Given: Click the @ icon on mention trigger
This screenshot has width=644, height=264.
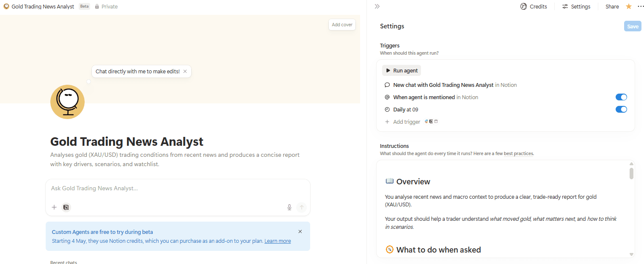Looking at the screenshot, I should coord(387,97).
